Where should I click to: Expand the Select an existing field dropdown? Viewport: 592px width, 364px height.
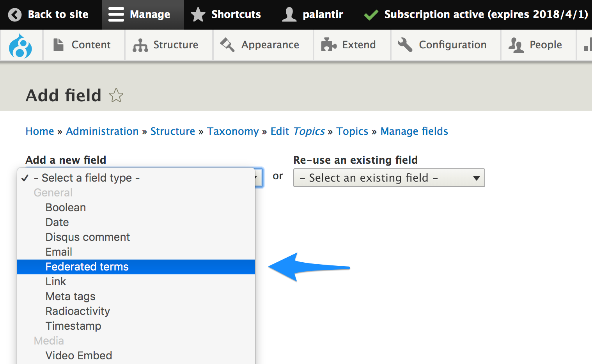coord(389,178)
